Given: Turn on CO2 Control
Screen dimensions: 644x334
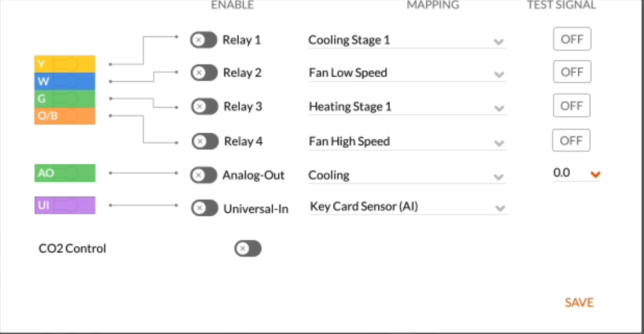Looking at the screenshot, I should [248, 249].
